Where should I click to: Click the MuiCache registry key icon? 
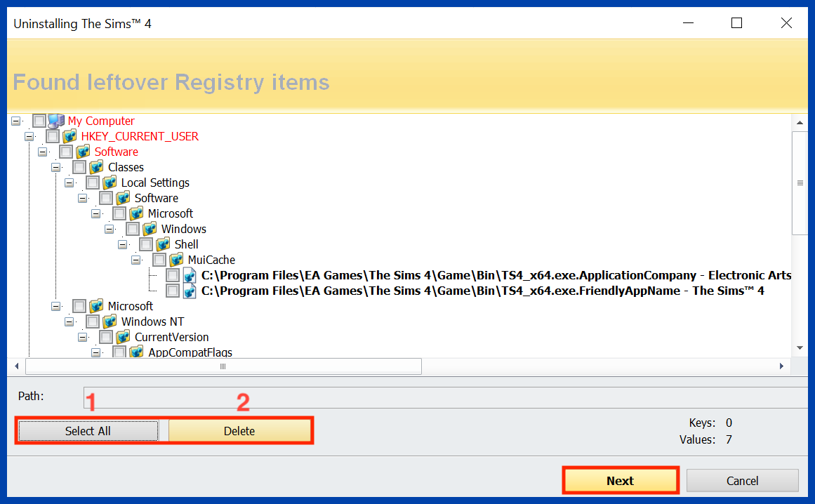(176, 260)
